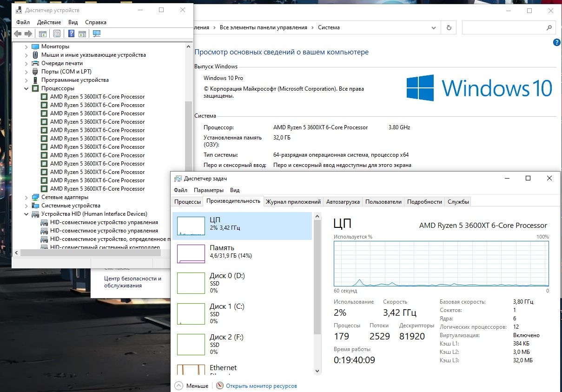Click the refresh icon in System address bar
This screenshot has width=562, height=392.
(449, 27)
